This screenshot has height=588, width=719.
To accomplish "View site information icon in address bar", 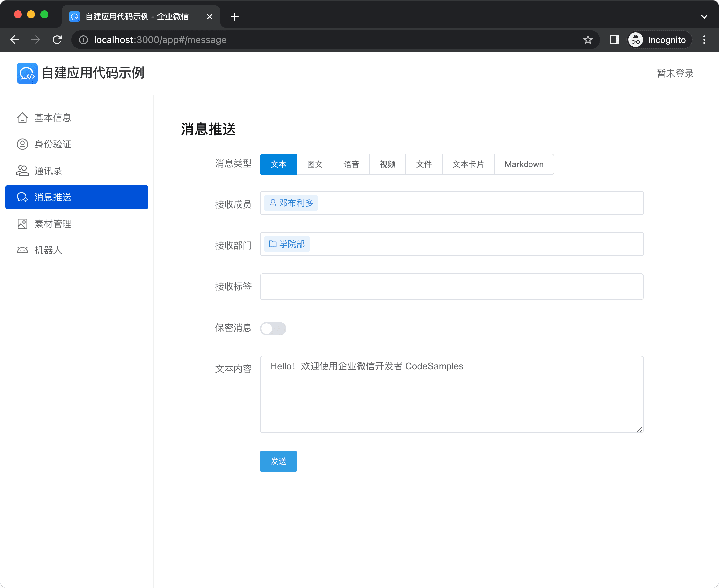I will point(83,40).
